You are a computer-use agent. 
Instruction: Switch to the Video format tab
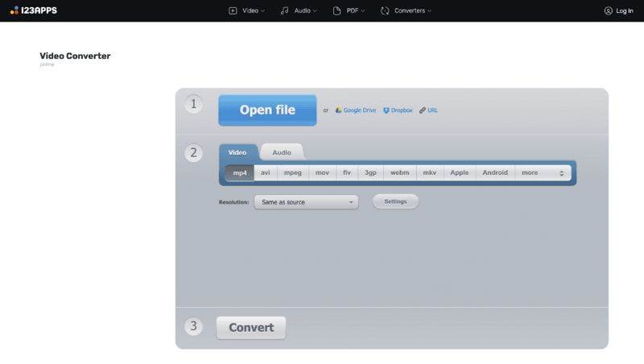(237, 152)
